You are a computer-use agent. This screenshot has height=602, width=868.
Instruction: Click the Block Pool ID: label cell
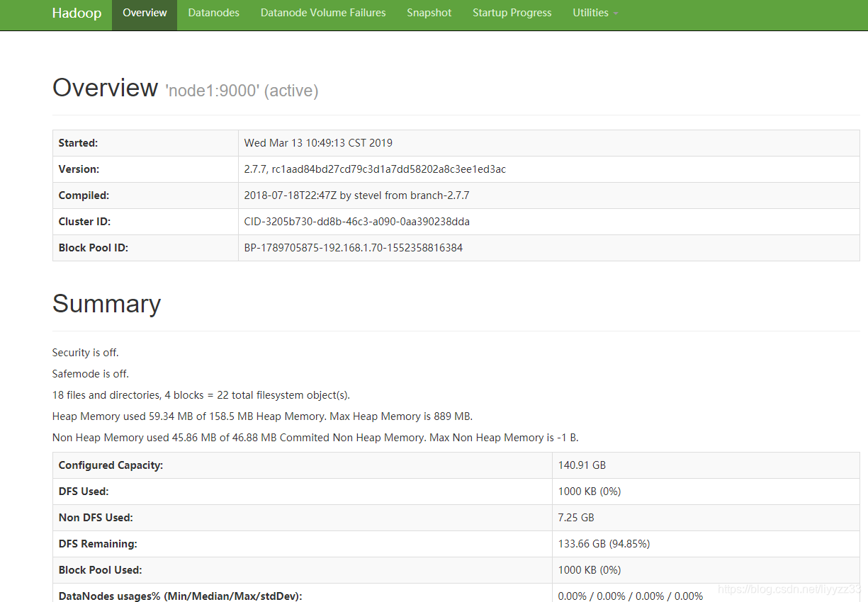tap(145, 248)
